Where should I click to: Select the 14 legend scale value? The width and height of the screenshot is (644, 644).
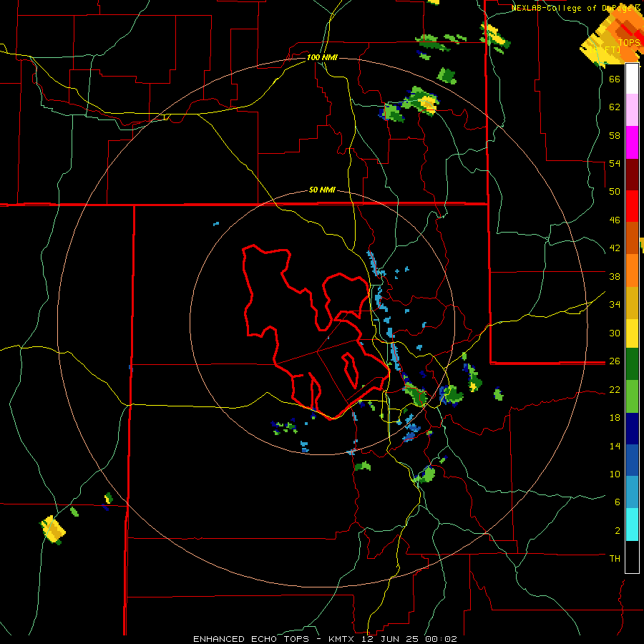pos(615,446)
